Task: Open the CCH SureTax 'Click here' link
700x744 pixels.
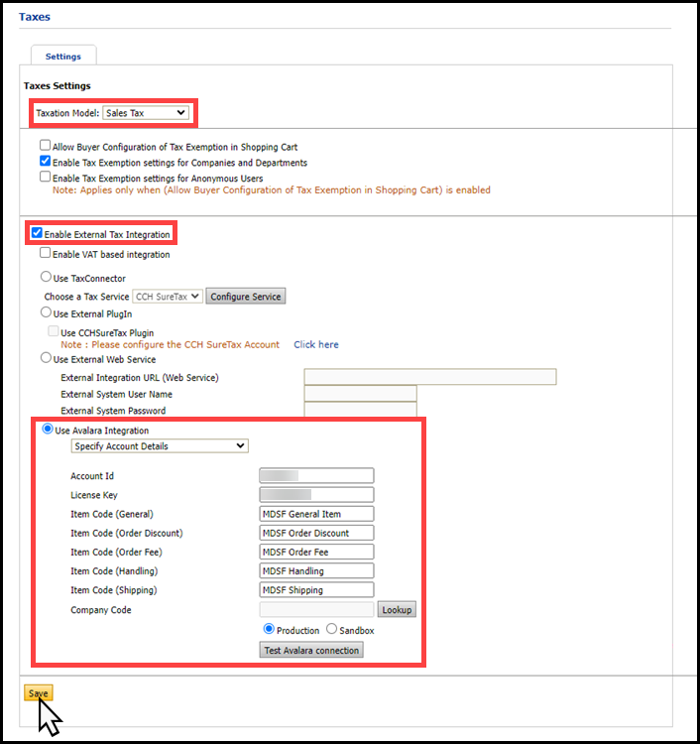Action: [315, 344]
